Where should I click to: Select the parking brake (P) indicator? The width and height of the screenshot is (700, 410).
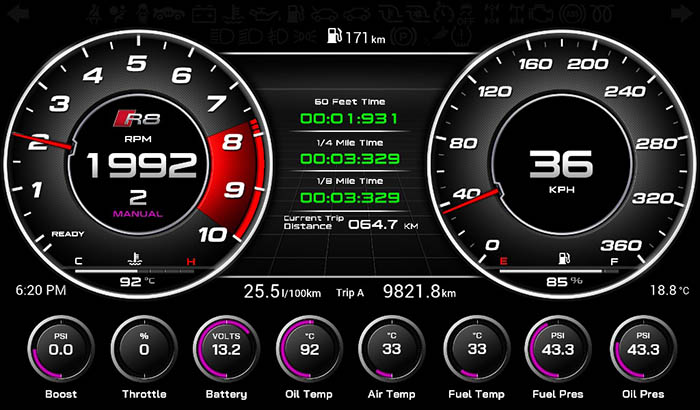click(404, 36)
